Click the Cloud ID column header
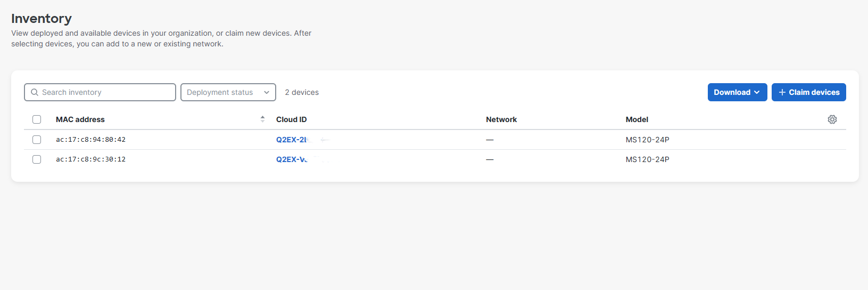The height and width of the screenshot is (290, 868). [x=291, y=119]
